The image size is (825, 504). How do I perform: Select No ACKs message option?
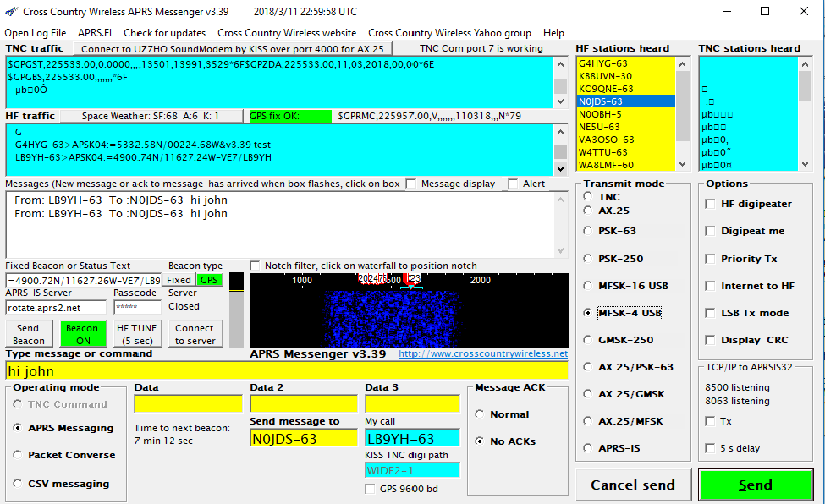click(479, 441)
